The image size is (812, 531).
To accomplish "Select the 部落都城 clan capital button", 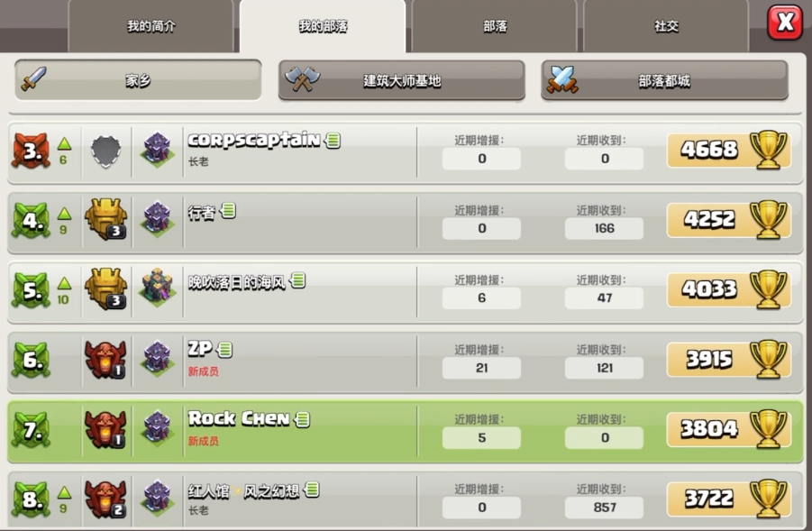I will click(x=664, y=80).
